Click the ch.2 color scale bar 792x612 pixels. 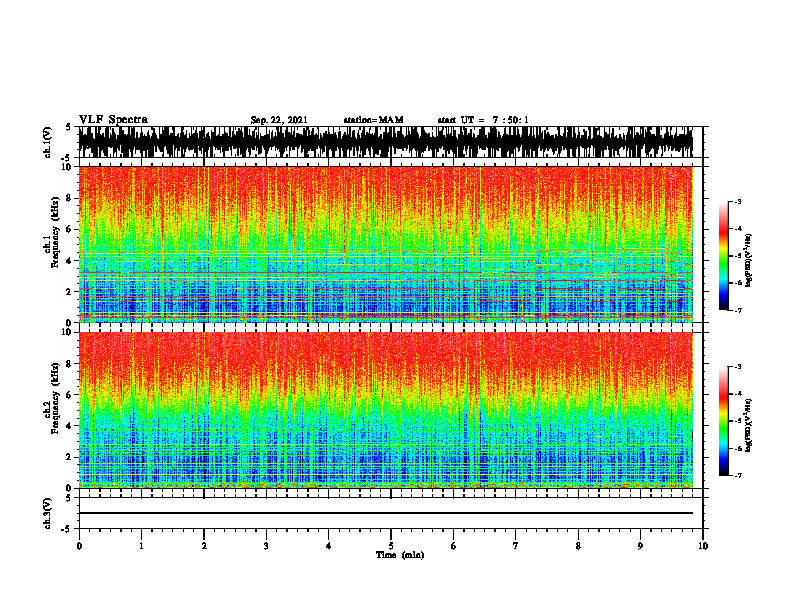click(x=724, y=421)
